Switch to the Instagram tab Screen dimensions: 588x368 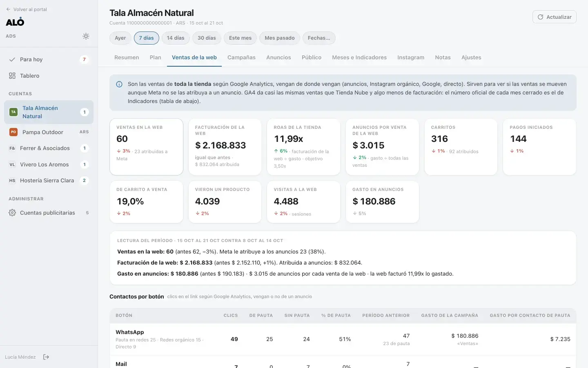tap(411, 58)
